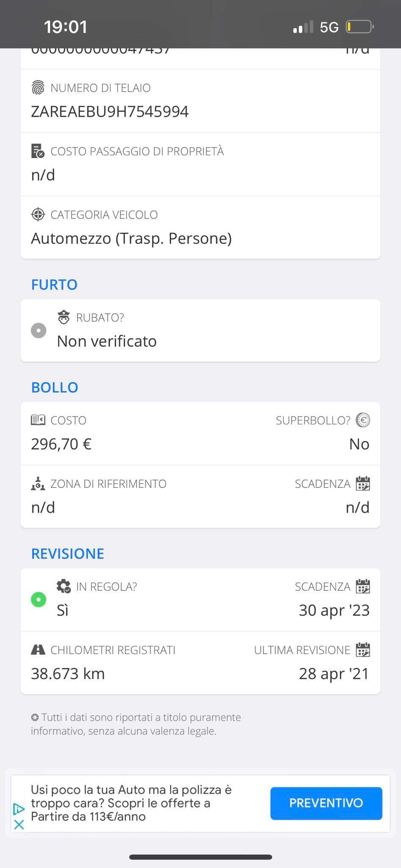
Task: Close the advertisement banner with the X
Action: (19, 824)
